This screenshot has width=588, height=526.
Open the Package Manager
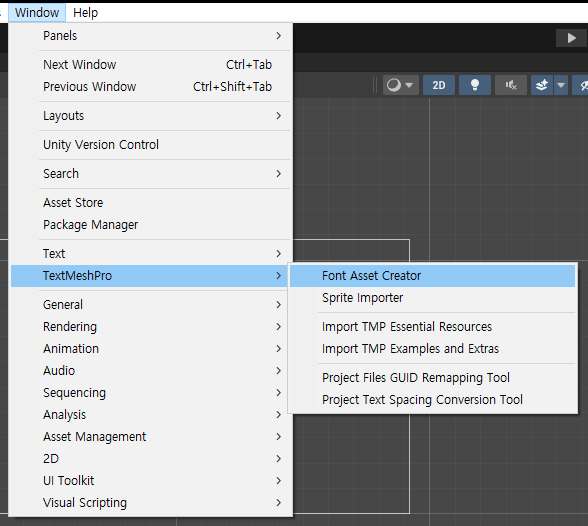click(x=150, y=225)
